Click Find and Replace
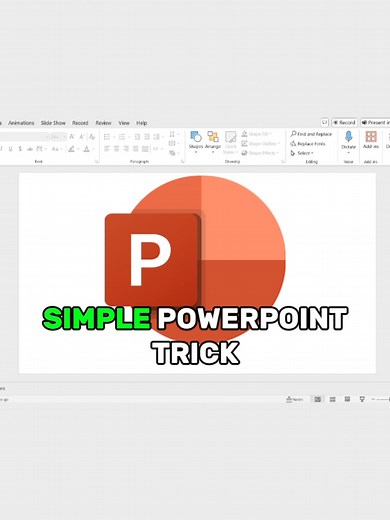Viewport: 390px width, 520px height. coord(311,134)
